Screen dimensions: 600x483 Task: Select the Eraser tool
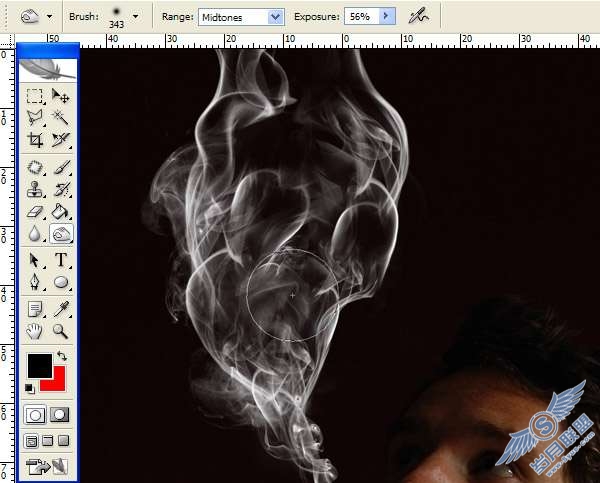click(x=35, y=212)
